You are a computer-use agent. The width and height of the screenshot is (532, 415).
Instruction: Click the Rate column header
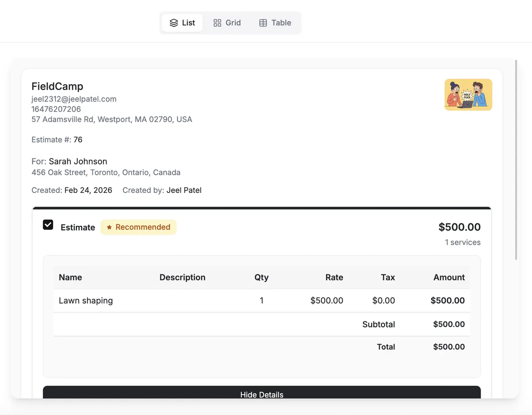click(334, 278)
